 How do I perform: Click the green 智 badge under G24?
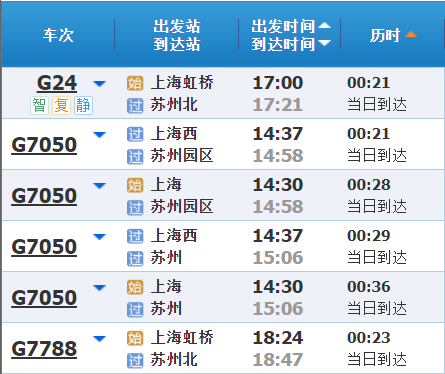click(39, 105)
